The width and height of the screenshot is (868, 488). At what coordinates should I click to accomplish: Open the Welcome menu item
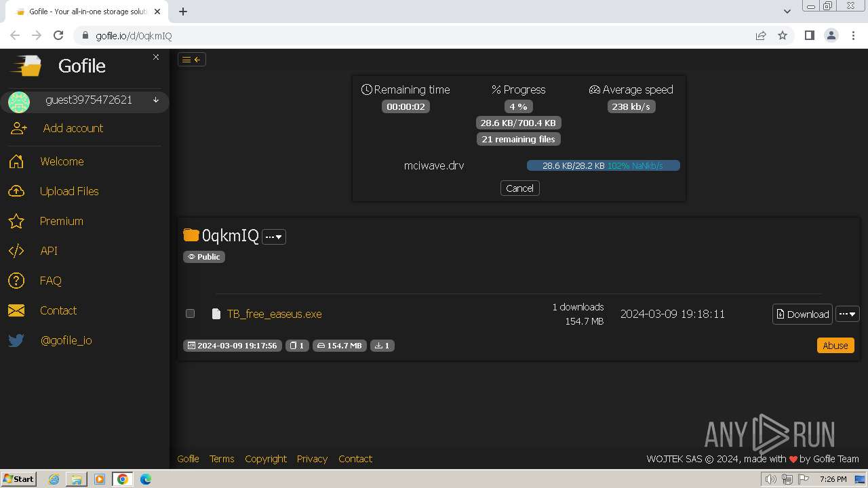point(62,161)
